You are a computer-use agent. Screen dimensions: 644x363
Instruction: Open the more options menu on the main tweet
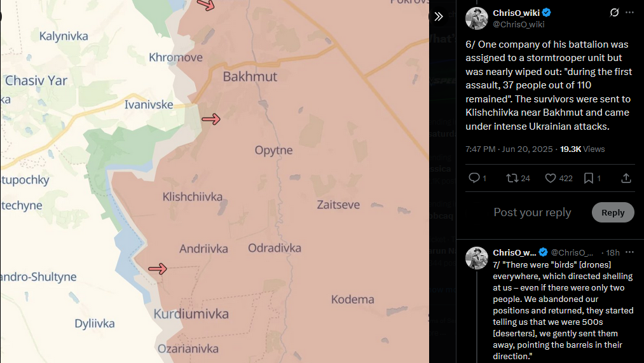(x=629, y=12)
